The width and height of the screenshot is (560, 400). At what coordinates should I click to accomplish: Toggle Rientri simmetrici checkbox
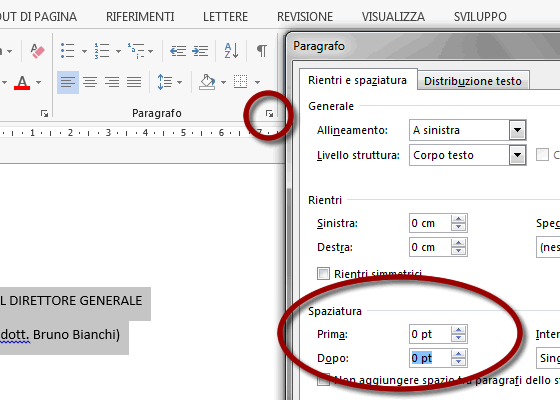click(324, 274)
